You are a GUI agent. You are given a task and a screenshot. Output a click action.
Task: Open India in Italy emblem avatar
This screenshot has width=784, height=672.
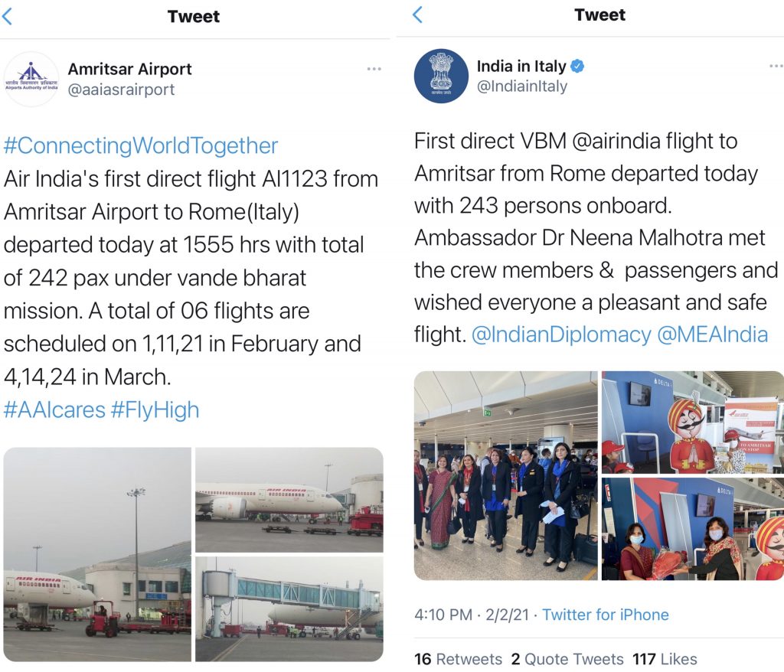click(440, 76)
